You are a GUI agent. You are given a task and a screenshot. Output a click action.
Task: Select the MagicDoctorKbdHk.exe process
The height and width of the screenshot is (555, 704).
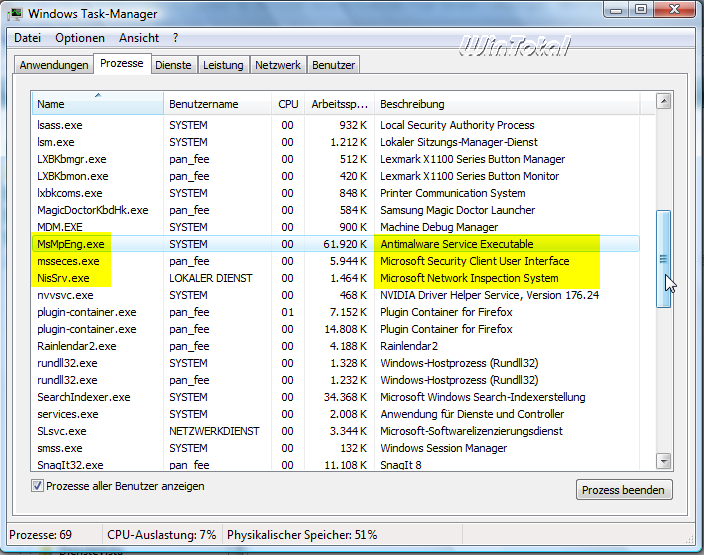pos(336,211)
